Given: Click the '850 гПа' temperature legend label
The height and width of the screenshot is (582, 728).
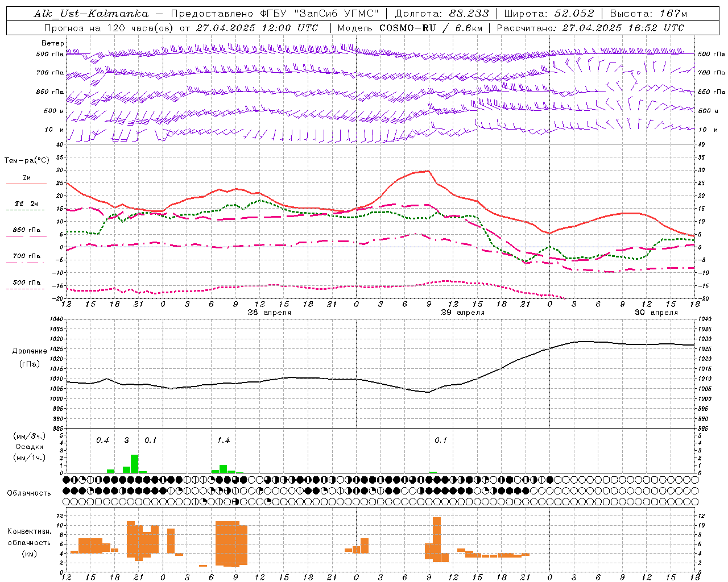Looking at the screenshot, I should (27, 230).
